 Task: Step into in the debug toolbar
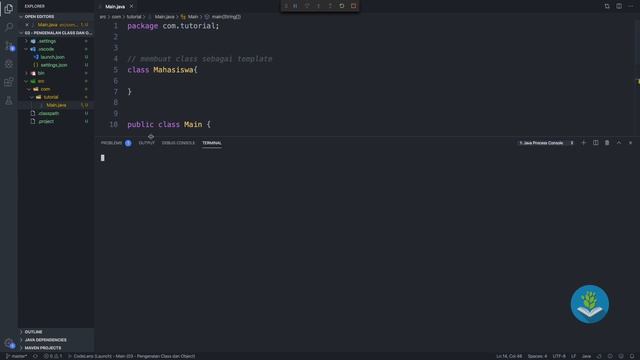pos(319,6)
